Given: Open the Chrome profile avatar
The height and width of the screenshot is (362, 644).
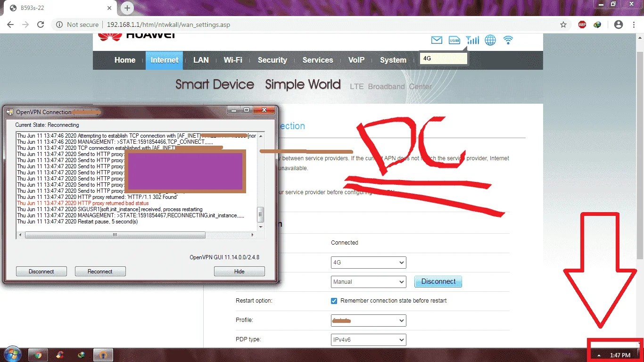Looking at the screenshot, I should (619, 25).
